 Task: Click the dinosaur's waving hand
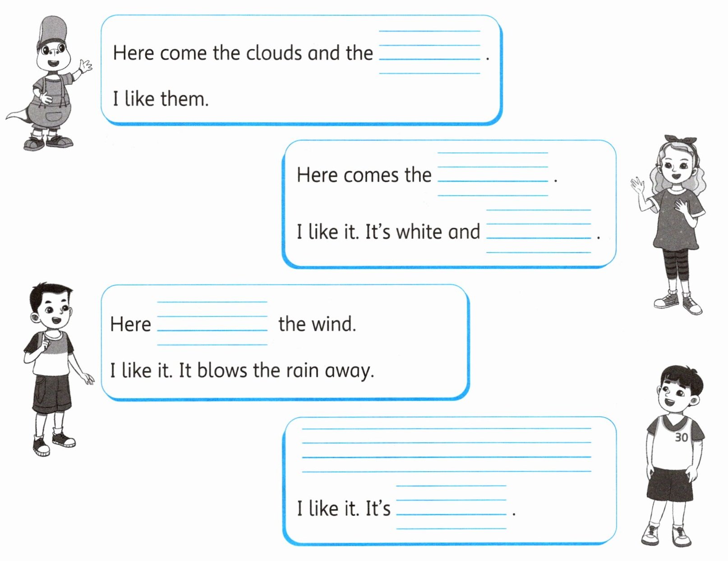[x=85, y=67]
